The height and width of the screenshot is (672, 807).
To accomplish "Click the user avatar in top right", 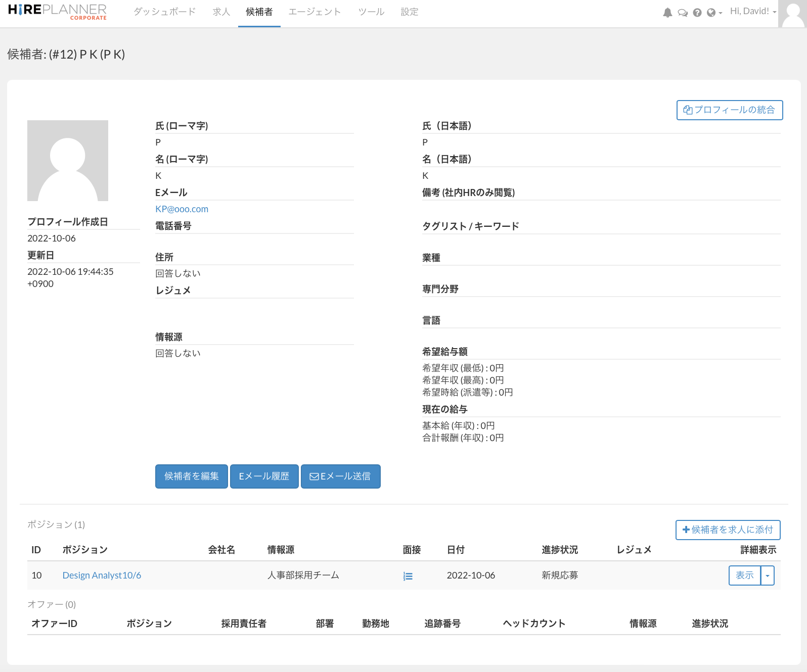I will (792, 14).
